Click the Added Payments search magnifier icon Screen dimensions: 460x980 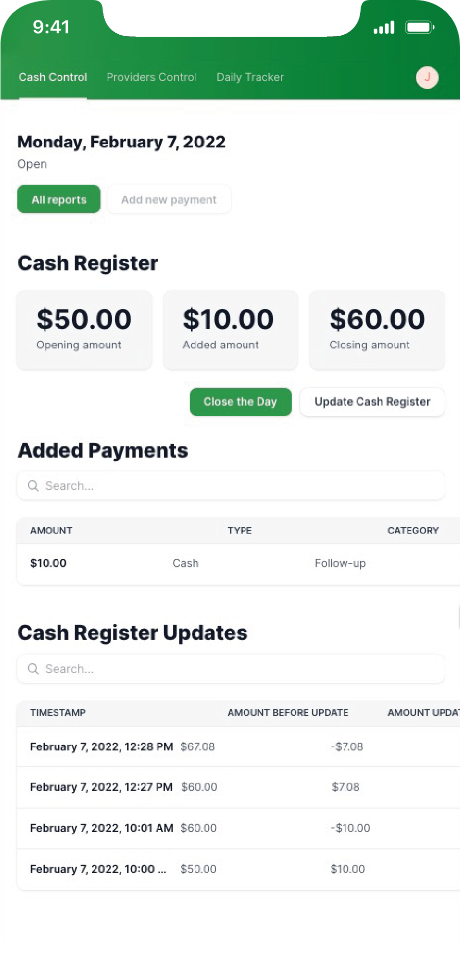[33, 486]
